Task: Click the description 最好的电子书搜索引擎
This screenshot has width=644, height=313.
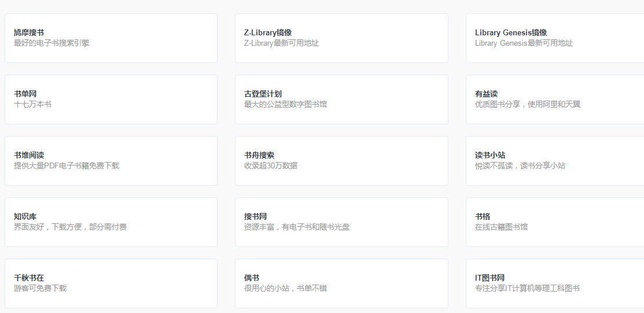Action: (51, 43)
